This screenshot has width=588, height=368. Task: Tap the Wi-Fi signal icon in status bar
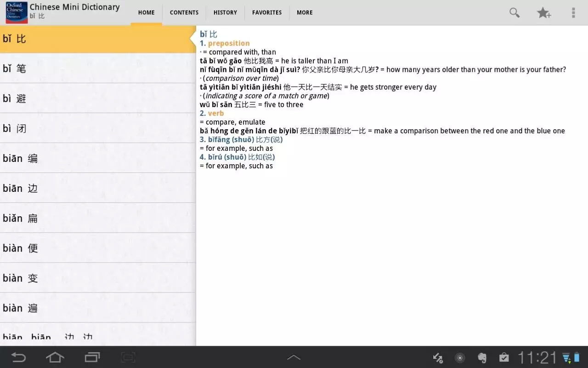click(566, 357)
